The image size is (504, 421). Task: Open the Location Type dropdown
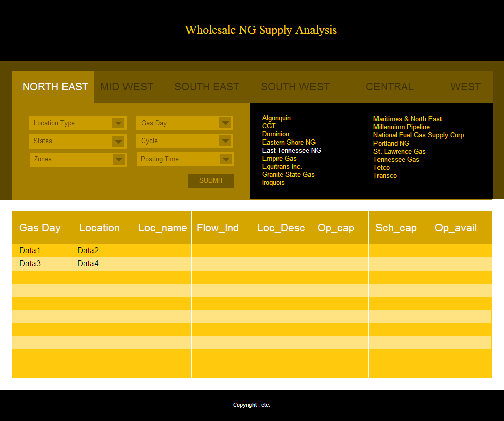click(x=78, y=123)
